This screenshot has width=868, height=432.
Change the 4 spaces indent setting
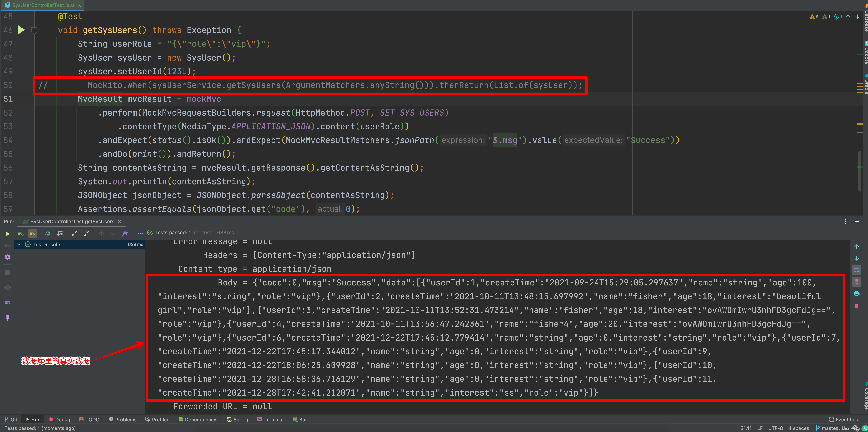[799, 428]
